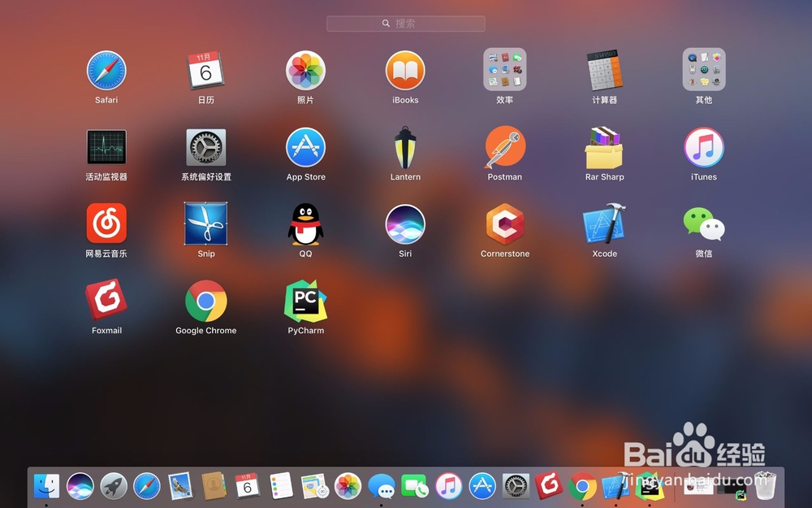812x508 pixels.
Task: Open System Preferences gear in the Dock
Action: (516, 486)
